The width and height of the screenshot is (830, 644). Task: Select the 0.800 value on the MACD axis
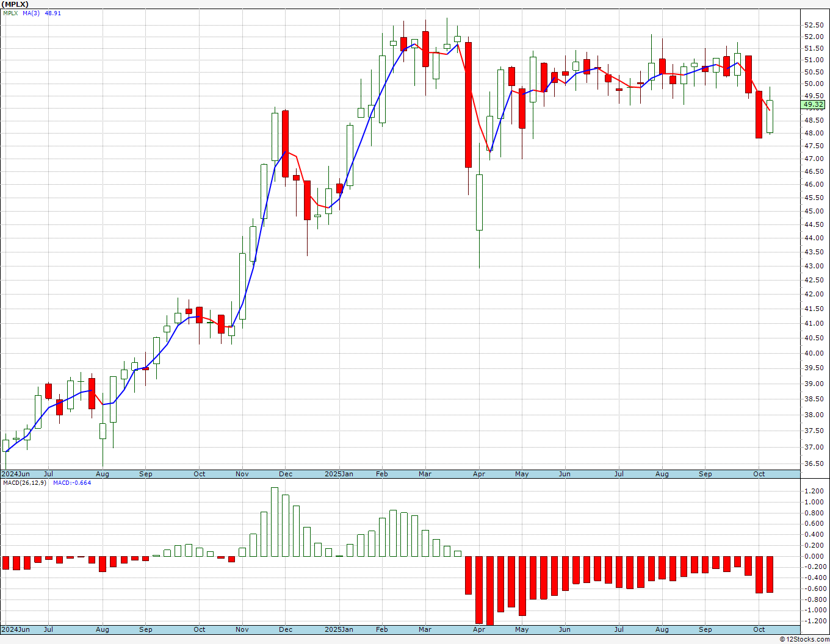[x=814, y=513]
